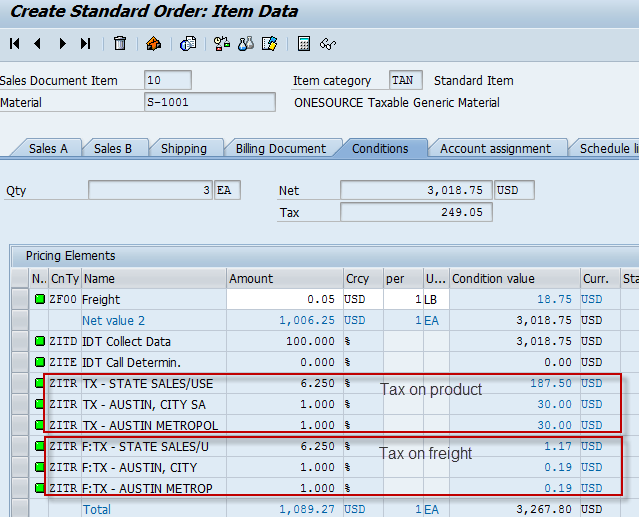Click the next item arrow
Viewport: 639px width, 517px height.
62,44
